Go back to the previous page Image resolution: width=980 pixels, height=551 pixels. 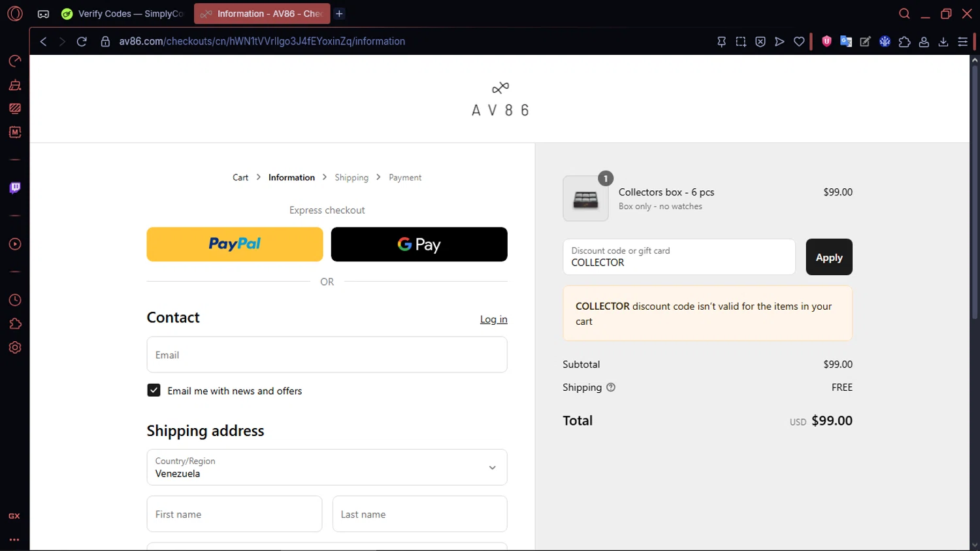tap(44, 41)
